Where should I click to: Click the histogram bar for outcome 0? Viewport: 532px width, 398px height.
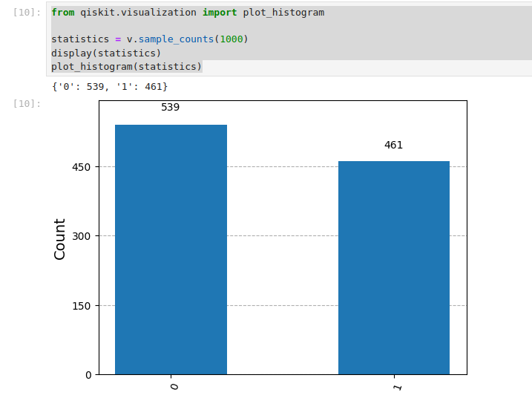pyautogui.click(x=171, y=249)
